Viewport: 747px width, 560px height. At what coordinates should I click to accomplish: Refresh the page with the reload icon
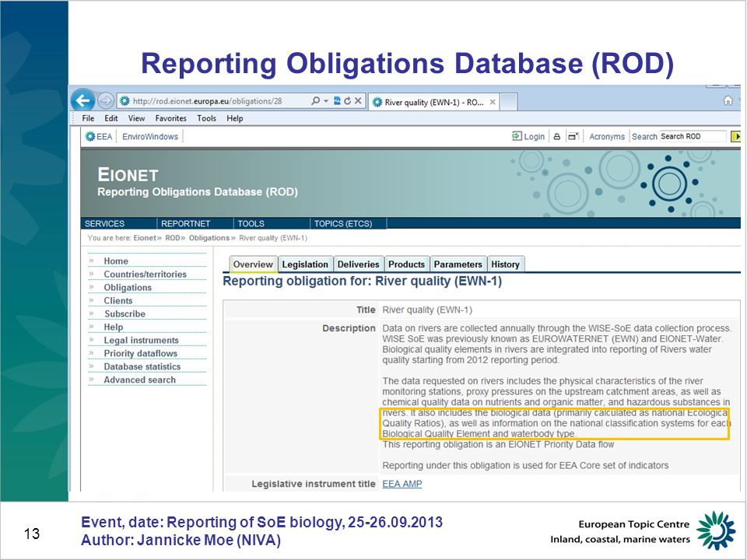pos(347,101)
